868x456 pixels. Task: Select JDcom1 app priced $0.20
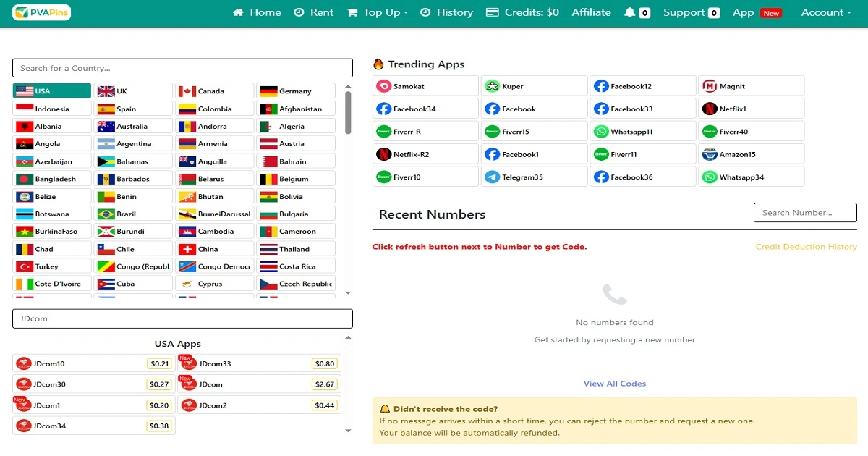94,405
